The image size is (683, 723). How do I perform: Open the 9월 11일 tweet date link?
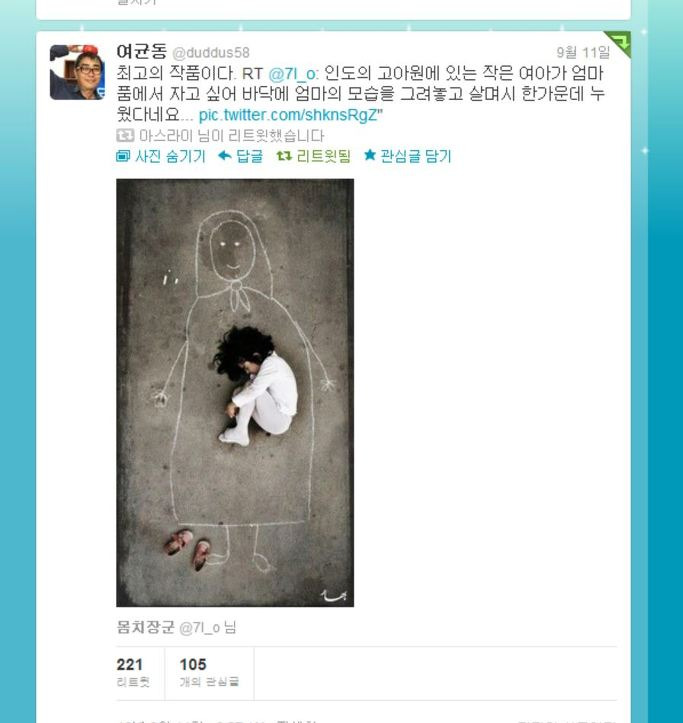[583, 53]
